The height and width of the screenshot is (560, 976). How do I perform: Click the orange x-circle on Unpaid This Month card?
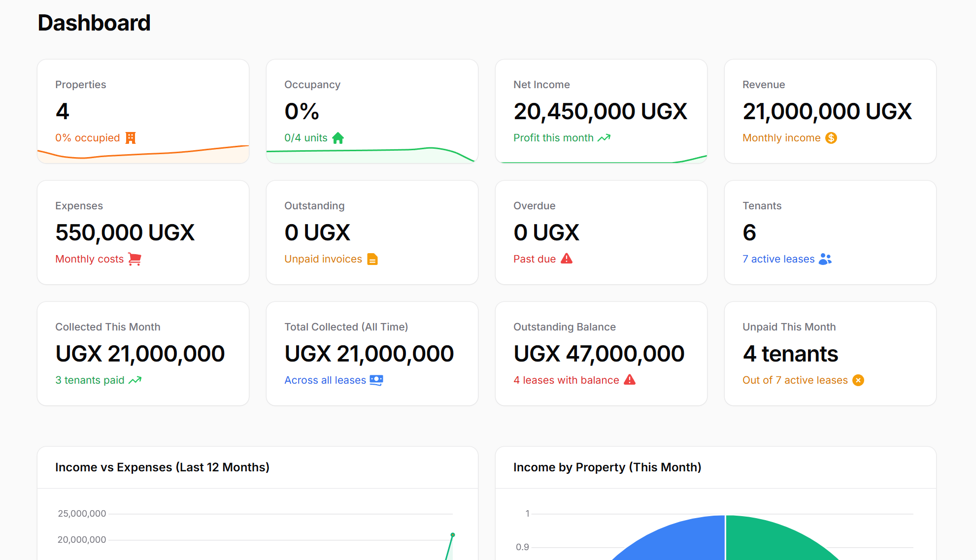858,380
